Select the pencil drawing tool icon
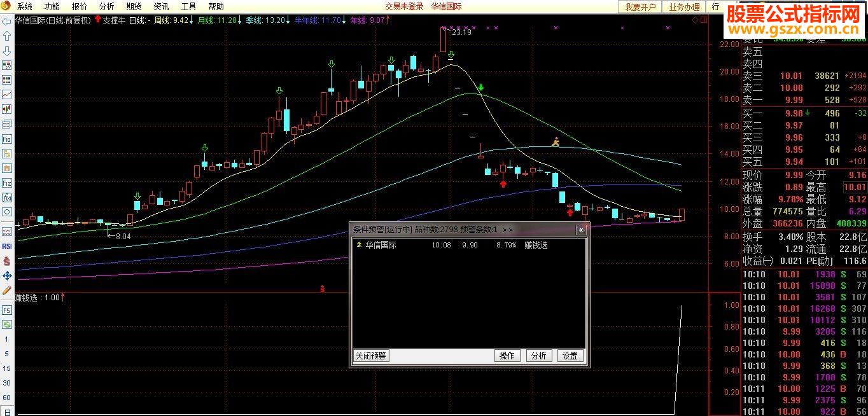Screen dimensions: 868x416 [x=7, y=290]
